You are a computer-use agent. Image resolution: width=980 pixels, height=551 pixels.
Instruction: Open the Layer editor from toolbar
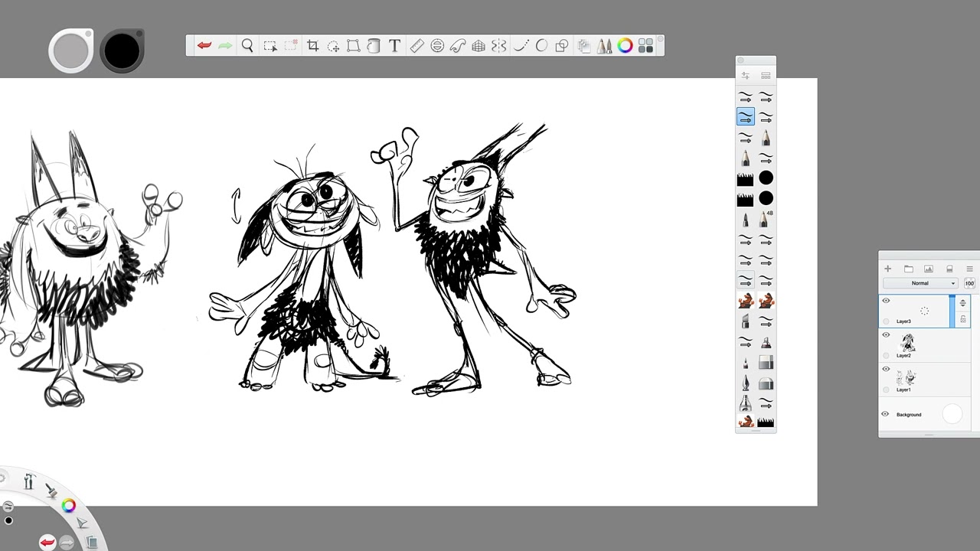[584, 46]
